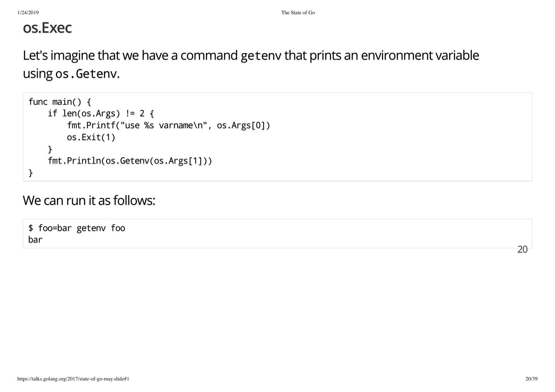Click the closing brace of main function
The width and height of the screenshot is (555, 392).
(x=31, y=173)
